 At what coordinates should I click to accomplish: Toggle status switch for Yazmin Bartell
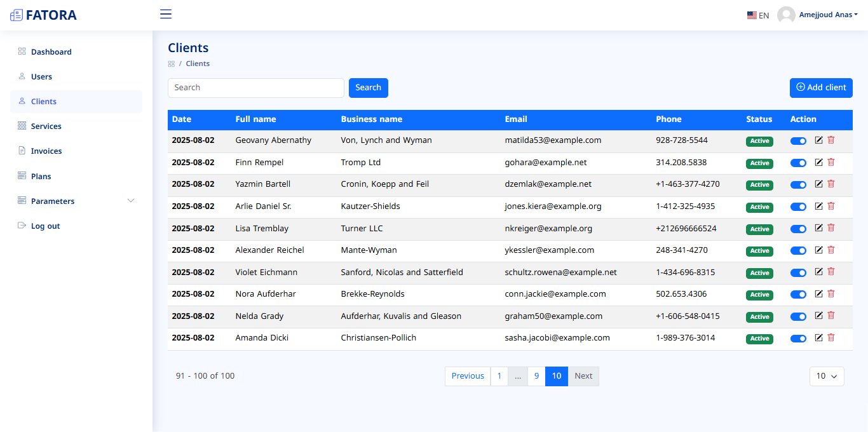click(798, 185)
